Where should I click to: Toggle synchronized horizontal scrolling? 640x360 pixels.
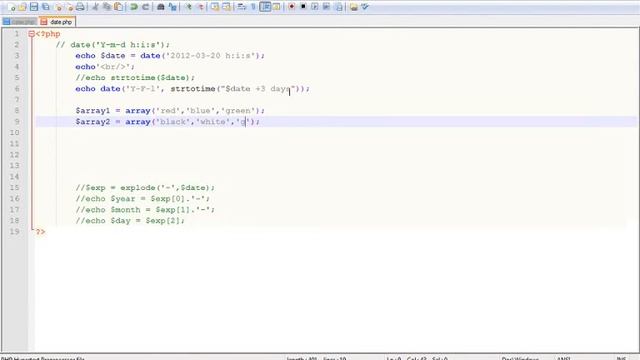coord(227,7)
